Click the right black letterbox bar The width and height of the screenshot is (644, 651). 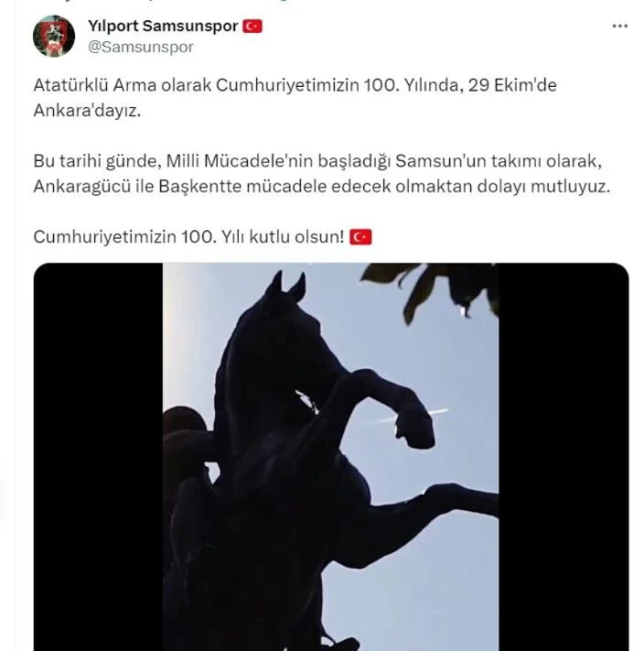(x=563, y=457)
